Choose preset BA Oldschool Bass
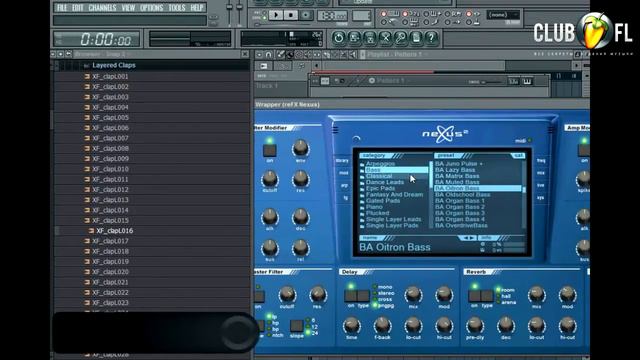640x360 pixels. (x=462, y=195)
